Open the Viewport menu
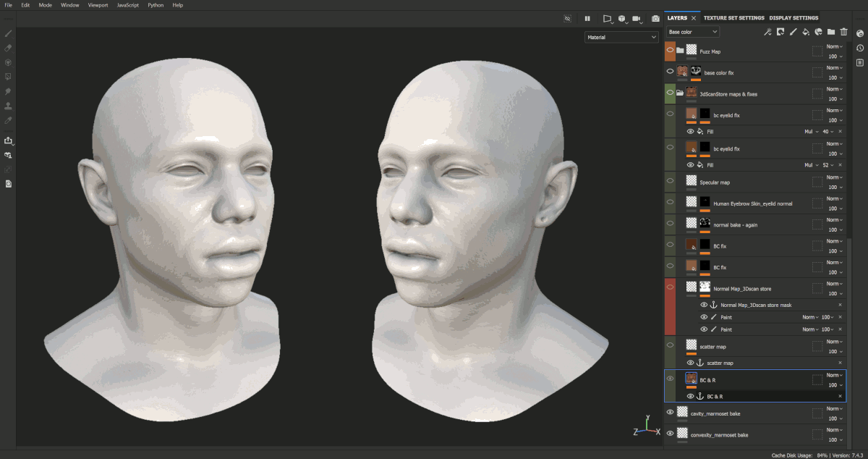The width and height of the screenshot is (868, 459). pos(98,5)
